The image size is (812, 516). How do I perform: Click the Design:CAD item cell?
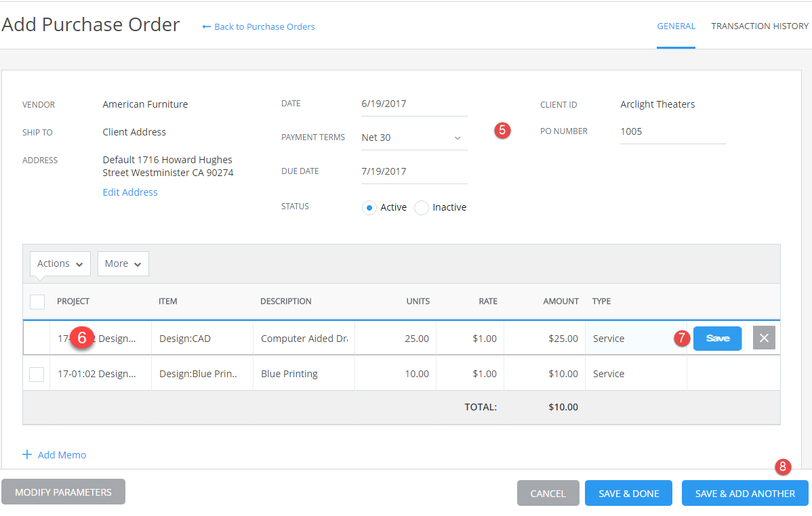pos(203,339)
